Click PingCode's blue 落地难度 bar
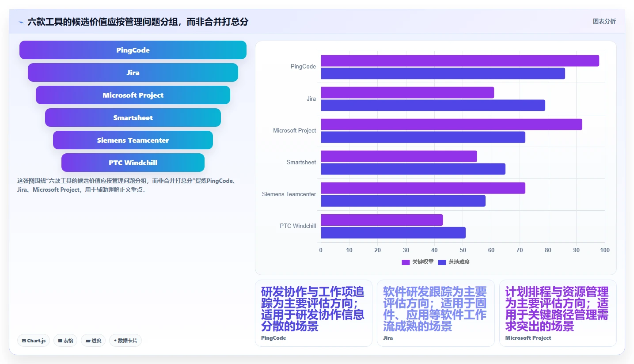The height and width of the screenshot is (364, 634). click(443, 73)
